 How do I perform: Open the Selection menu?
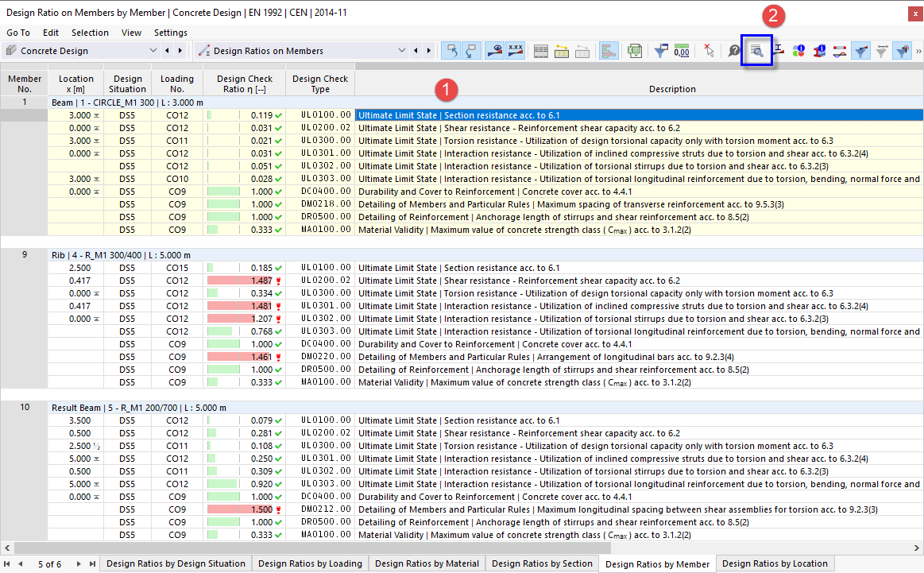pos(90,33)
